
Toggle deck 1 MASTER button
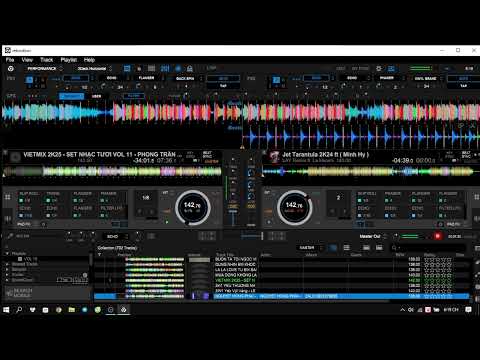[211, 161]
